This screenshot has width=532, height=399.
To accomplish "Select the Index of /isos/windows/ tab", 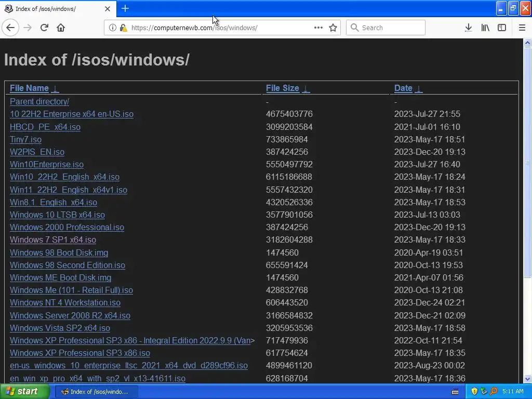I will coord(58,8).
